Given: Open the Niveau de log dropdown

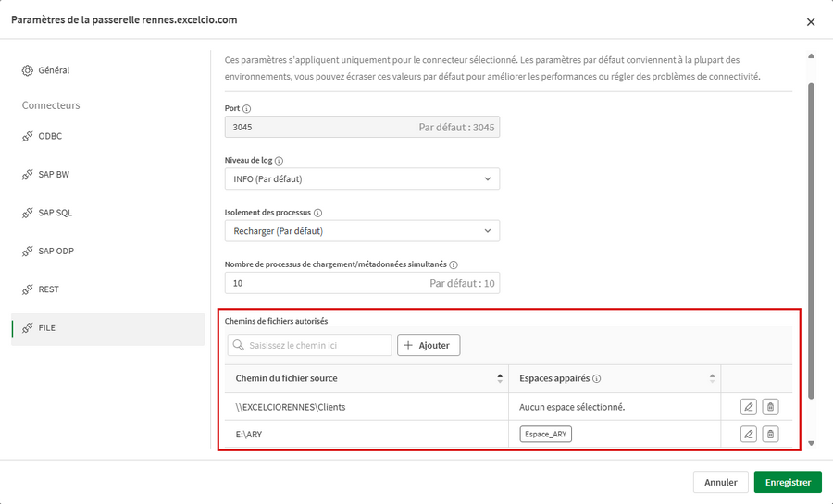Looking at the screenshot, I should [x=362, y=178].
